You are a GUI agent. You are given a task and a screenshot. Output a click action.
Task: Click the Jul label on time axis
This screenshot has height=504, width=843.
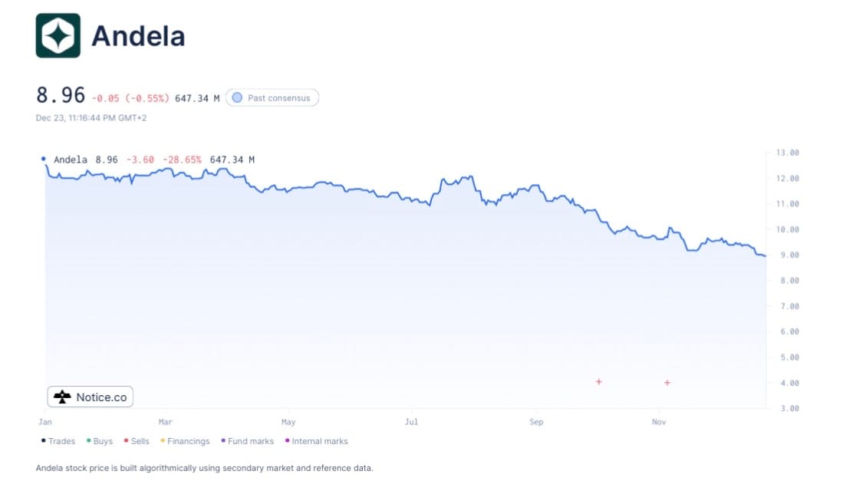[412, 422]
